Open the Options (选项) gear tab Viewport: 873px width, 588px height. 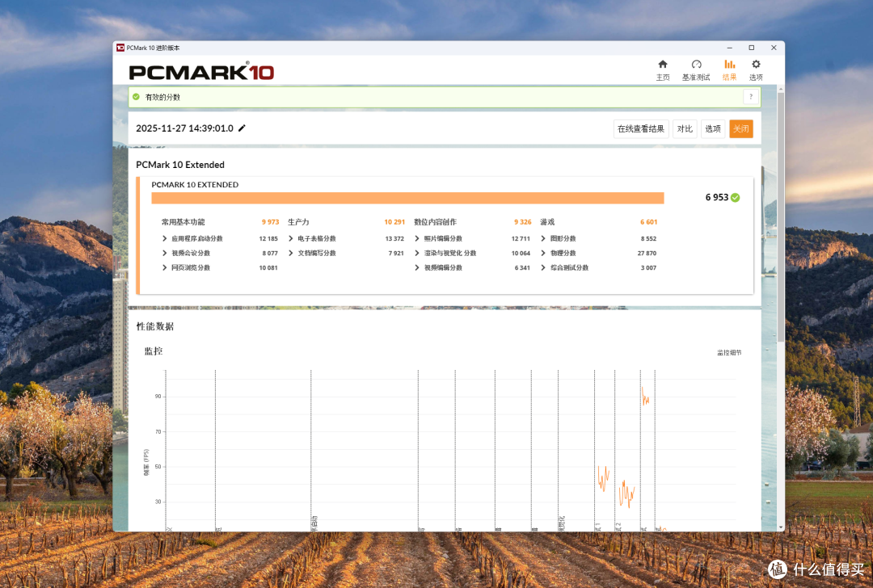pyautogui.click(x=756, y=70)
